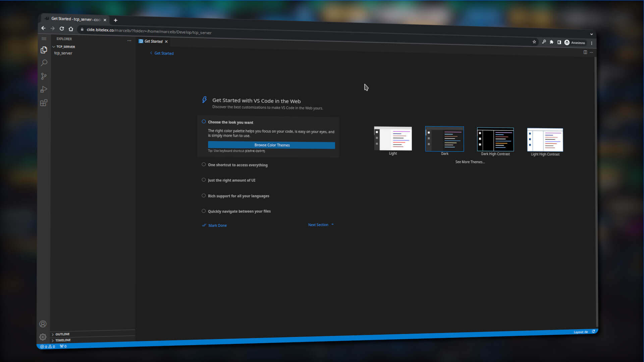Split the editor to the right
Image resolution: width=644 pixels, height=362 pixels.
(x=585, y=52)
